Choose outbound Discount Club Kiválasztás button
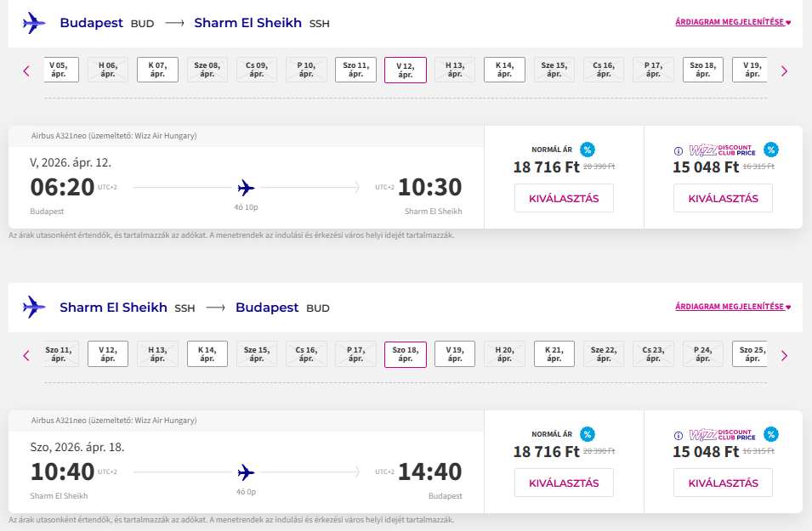This screenshot has height=531, width=812. point(723,198)
